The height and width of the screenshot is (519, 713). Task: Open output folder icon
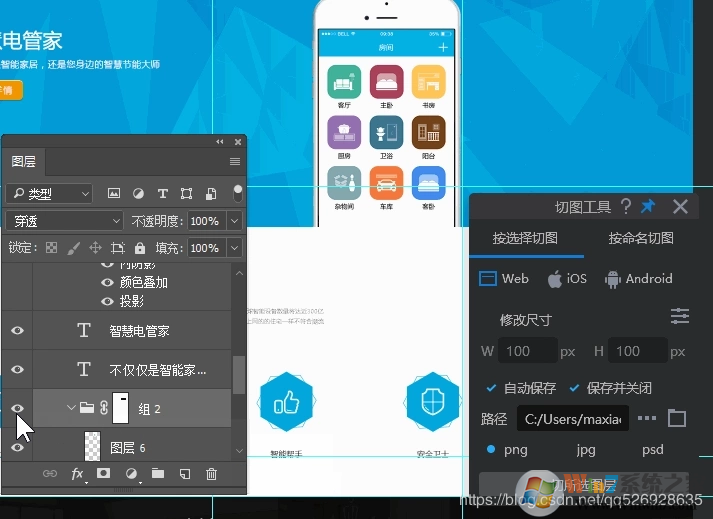click(x=677, y=418)
